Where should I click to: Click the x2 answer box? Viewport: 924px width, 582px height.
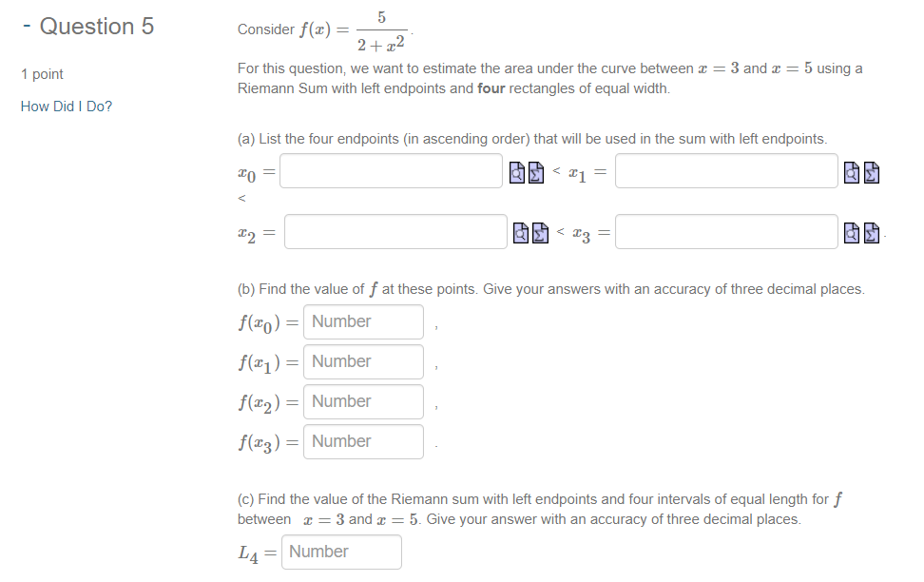[x=395, y=231]
